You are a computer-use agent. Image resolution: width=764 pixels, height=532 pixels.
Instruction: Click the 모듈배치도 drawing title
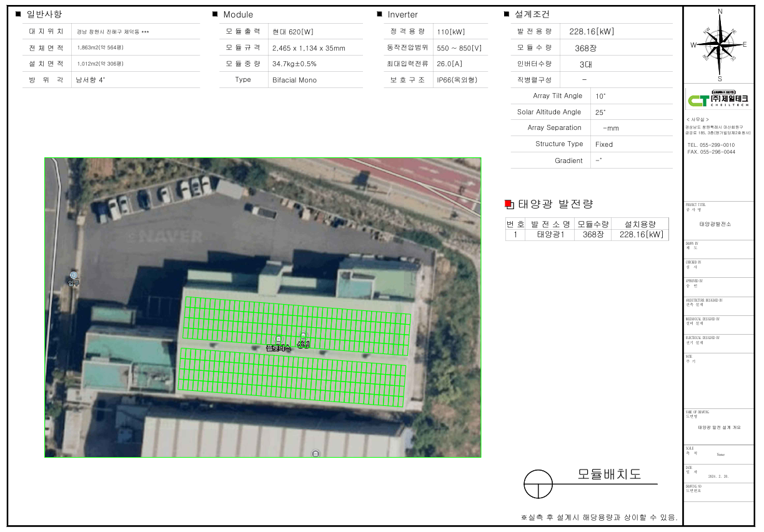(608, 474)
